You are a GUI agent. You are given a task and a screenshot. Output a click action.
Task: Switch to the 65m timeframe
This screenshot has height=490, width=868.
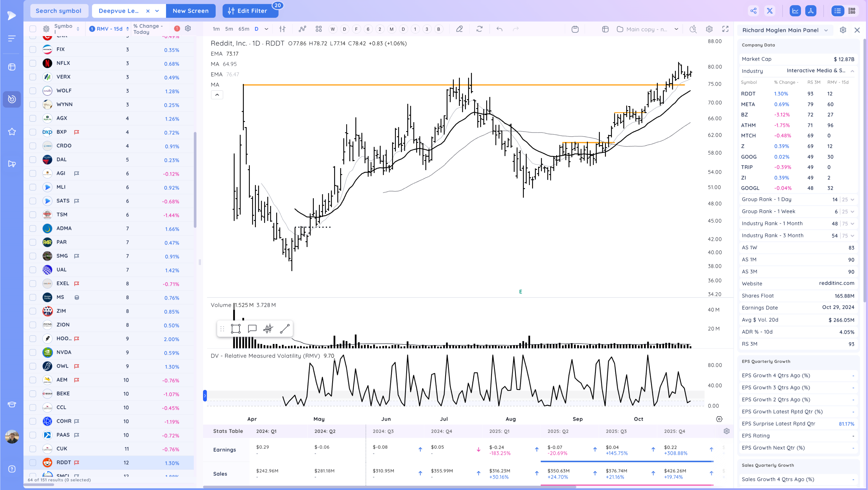[x=244, y=29]
